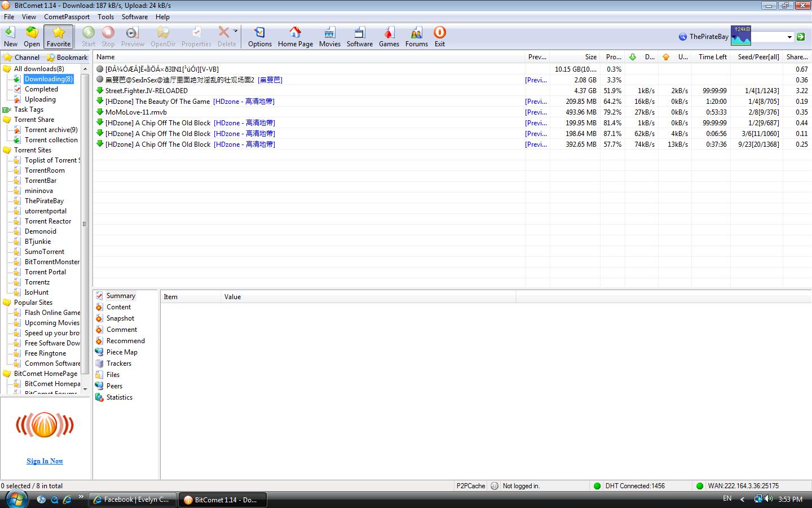Open the Delete button dropdown arrow

[236, 31]
